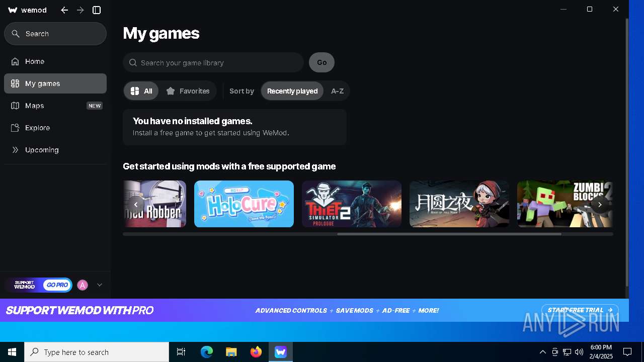Click START FREE TRIAL button
Screen dimensions: 644x362
(580, 310)
